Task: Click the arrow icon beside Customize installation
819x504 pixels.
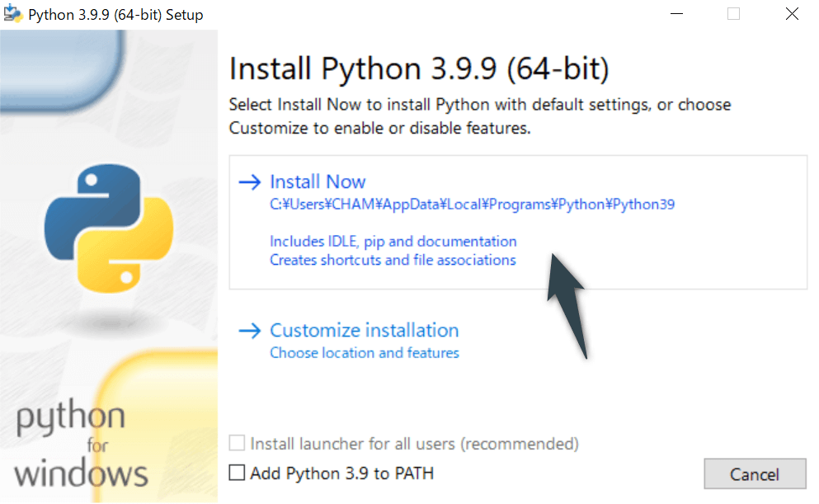Action: click(249, 331)
